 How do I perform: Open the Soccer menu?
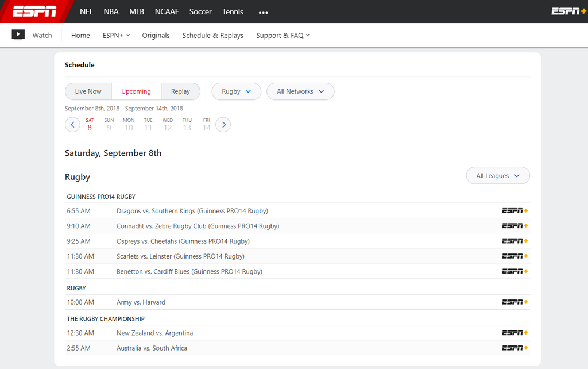click(x=200, y=11)
